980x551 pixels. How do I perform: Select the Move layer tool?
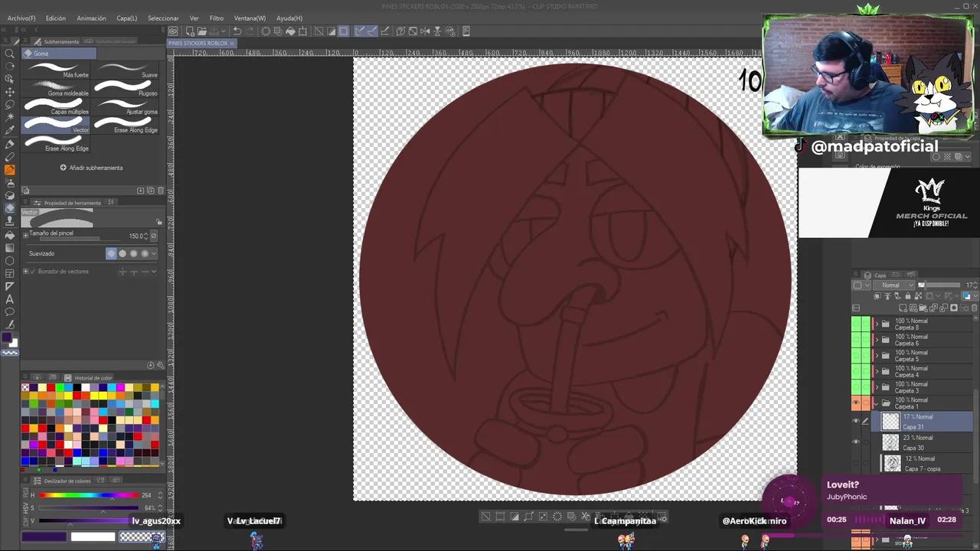click(10, 92)
